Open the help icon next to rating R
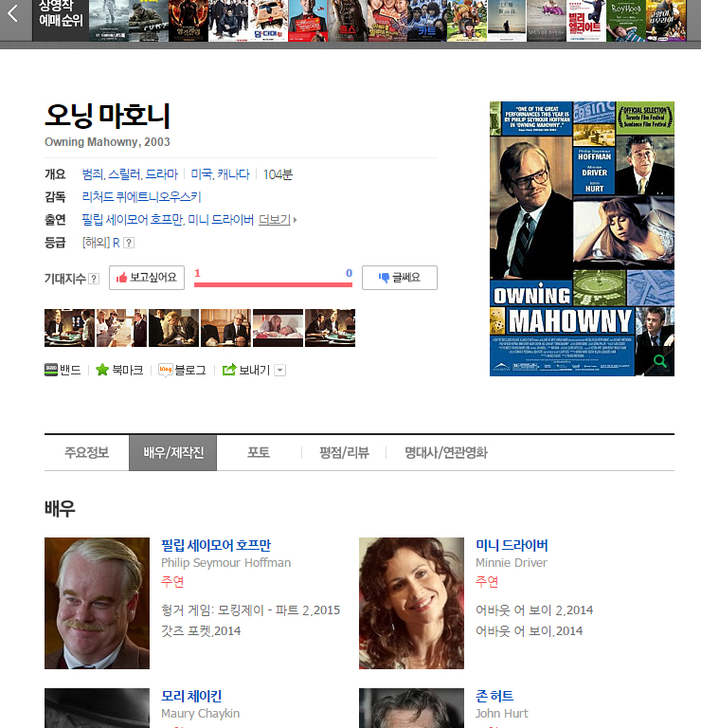Viewport: 701px width, 728px height. 129,243
